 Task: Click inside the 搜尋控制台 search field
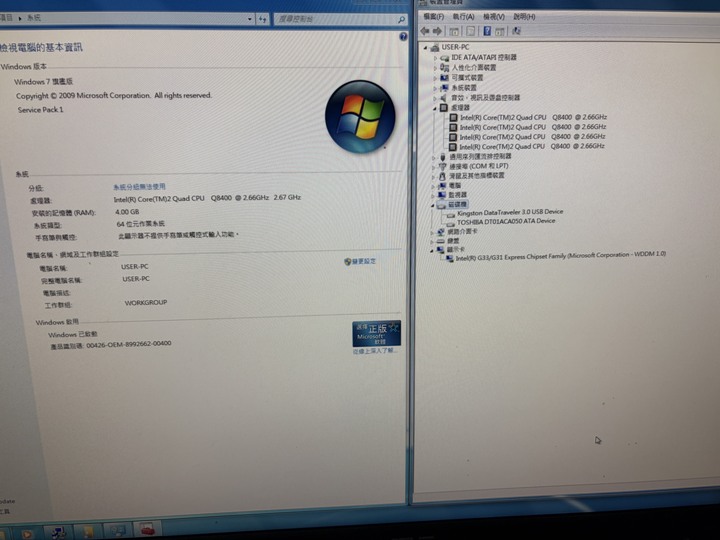pos(335,19)
